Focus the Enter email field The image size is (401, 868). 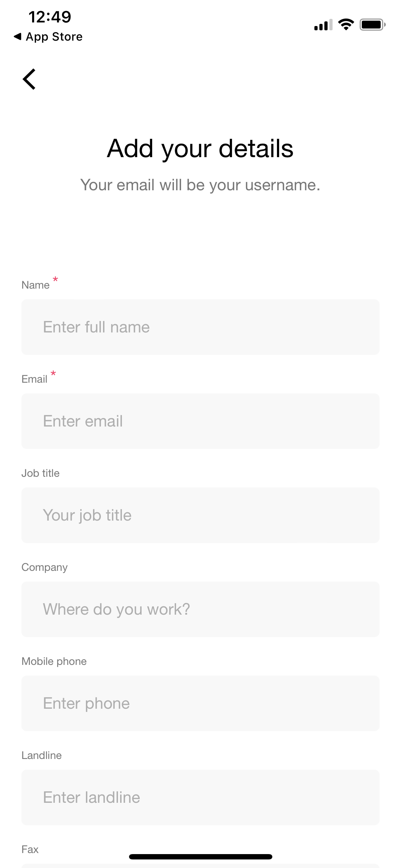[200, 421]
